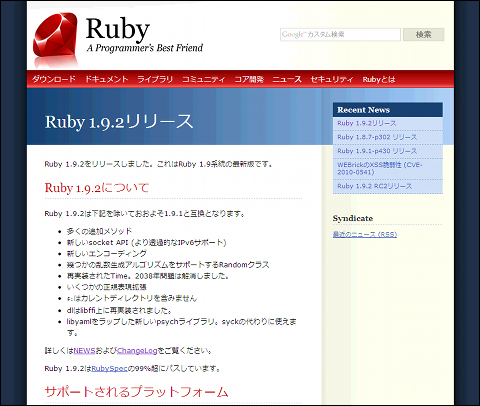Click the いくつかの正規表現拡張 list item

[107, 287]
